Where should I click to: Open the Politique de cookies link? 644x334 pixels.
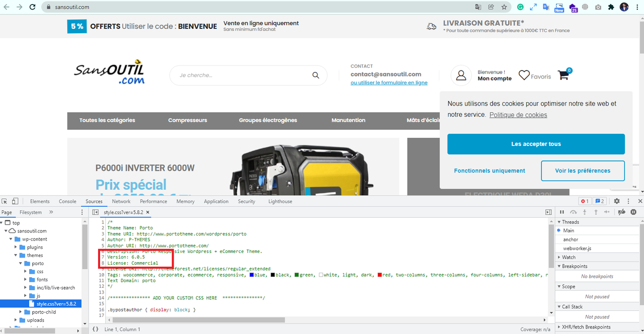518,115
